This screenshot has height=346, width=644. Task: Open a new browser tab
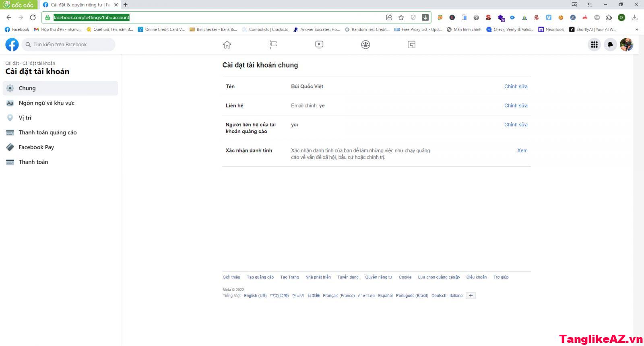tap(126, 5)
